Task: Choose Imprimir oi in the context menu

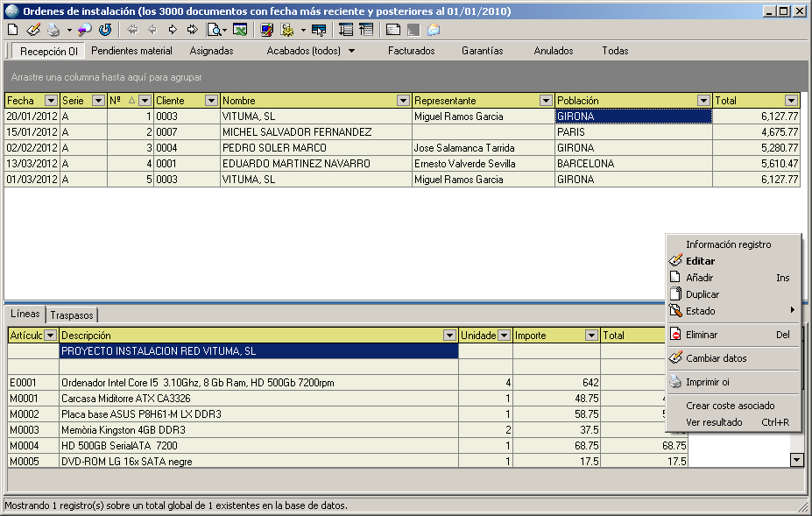Action: [733, 382]
